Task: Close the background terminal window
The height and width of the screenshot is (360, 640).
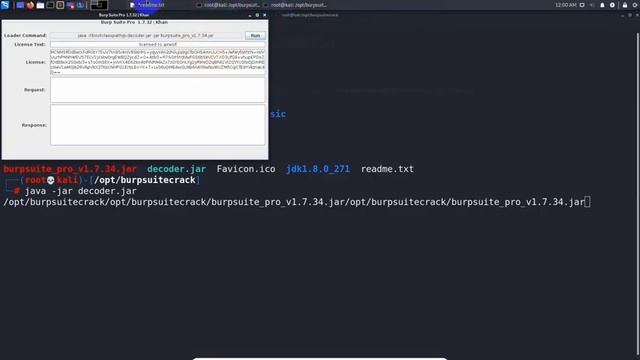Action: (x=637, y=15)
